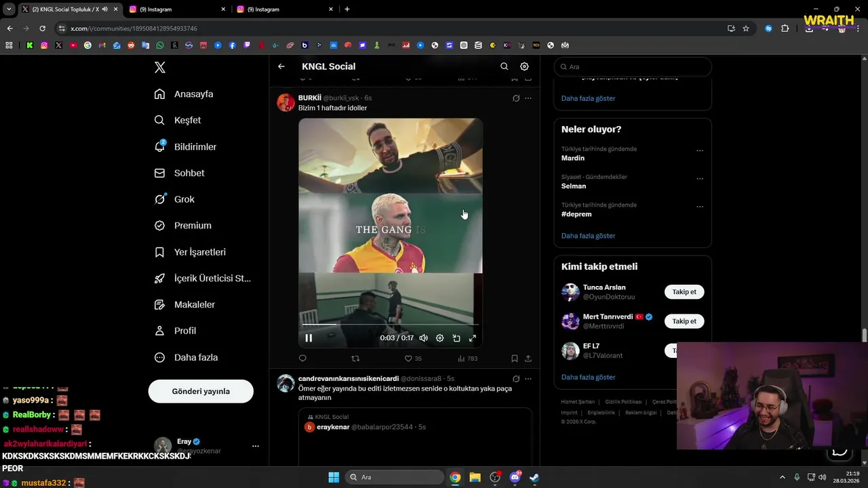Open options for Mardin trend
868x488 pixels.
click(x=700, y=150)
